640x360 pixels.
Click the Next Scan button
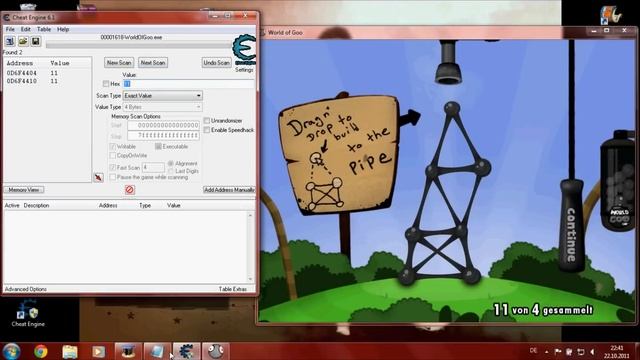tap(153, 62)
